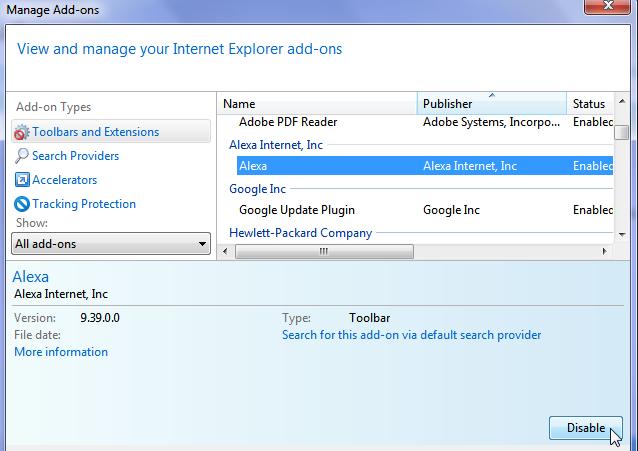Sort by the Publisher column header

[492, 104]
